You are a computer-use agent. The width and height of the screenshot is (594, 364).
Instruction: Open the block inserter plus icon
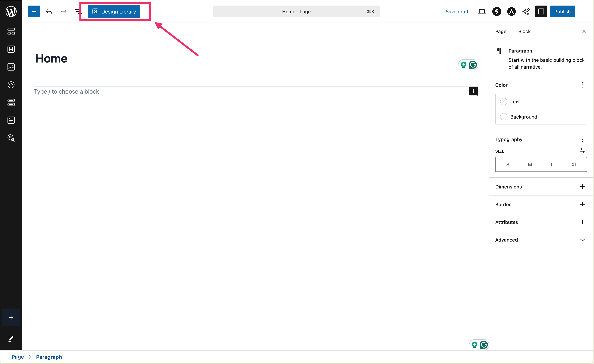coord(34,11)
